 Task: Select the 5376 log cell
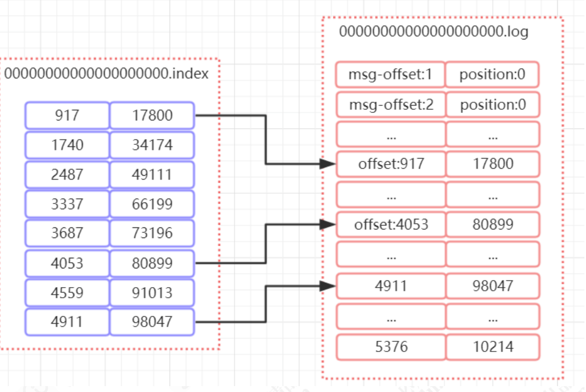390,347
